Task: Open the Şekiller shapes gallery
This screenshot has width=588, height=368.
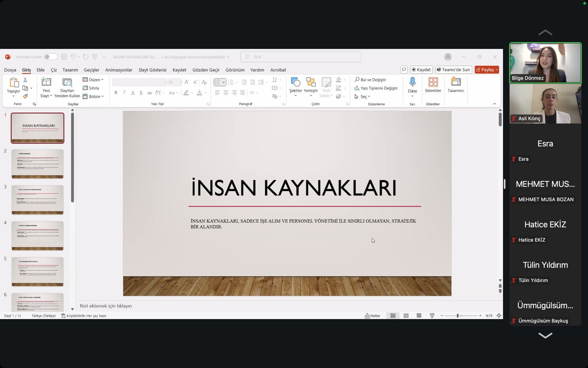Action: tap(295, 82)
